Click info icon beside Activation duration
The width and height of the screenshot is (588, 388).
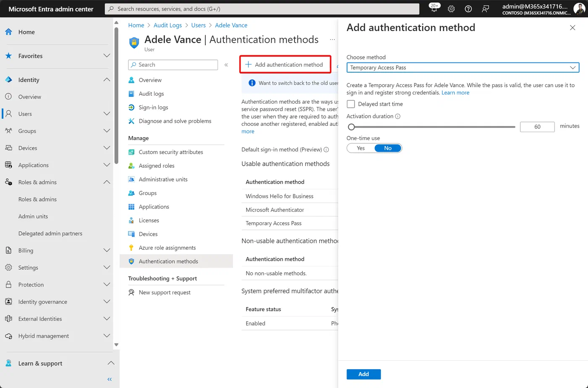(398, 116)
